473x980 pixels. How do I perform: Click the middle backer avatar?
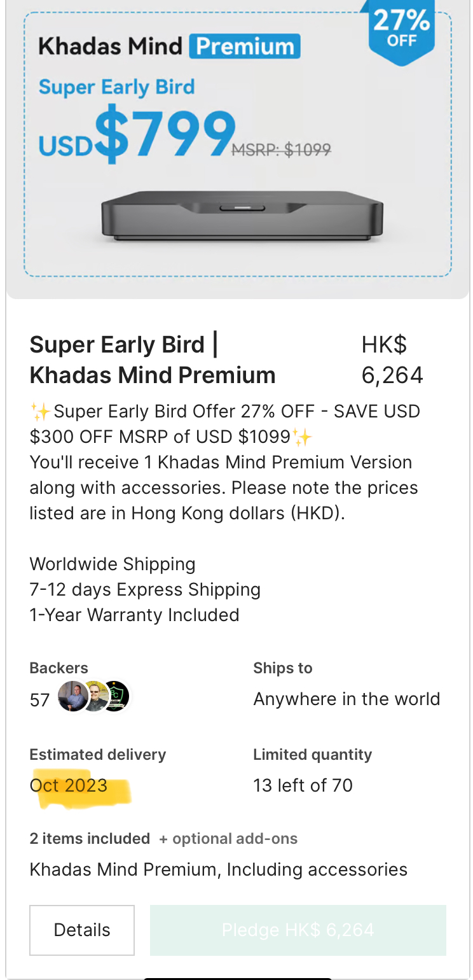(x=94, y=697)
